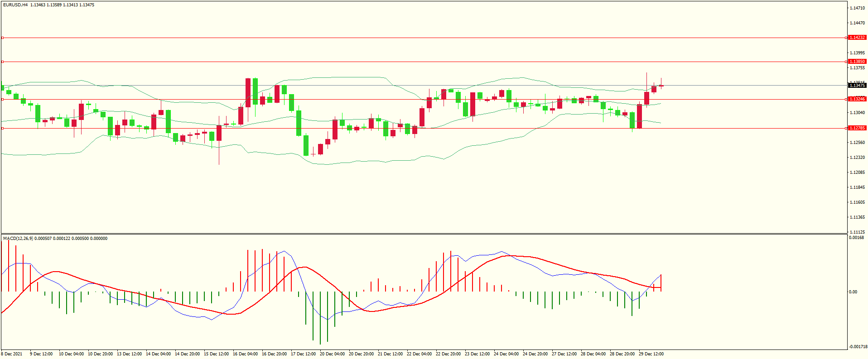868x359 pixels.
Task: Click the 24 Dec 20:00 time label
Action: (535, 354)
